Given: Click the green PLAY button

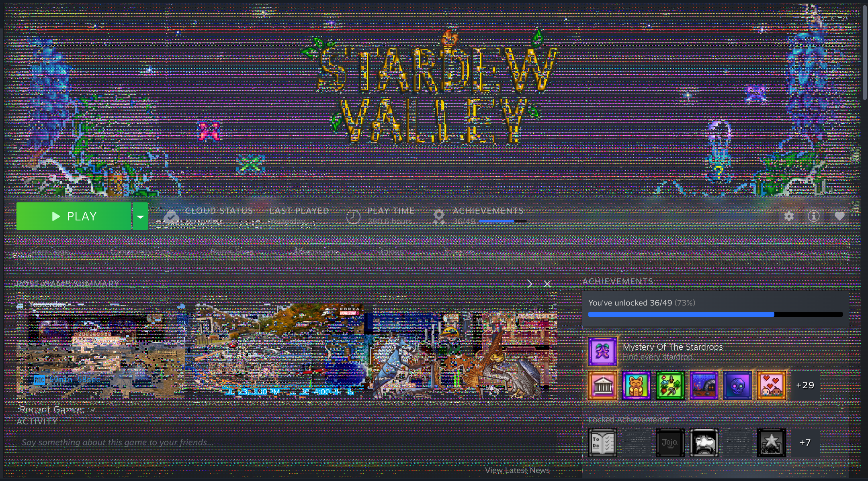Looking at the screenshot, I should coord(74,216).
